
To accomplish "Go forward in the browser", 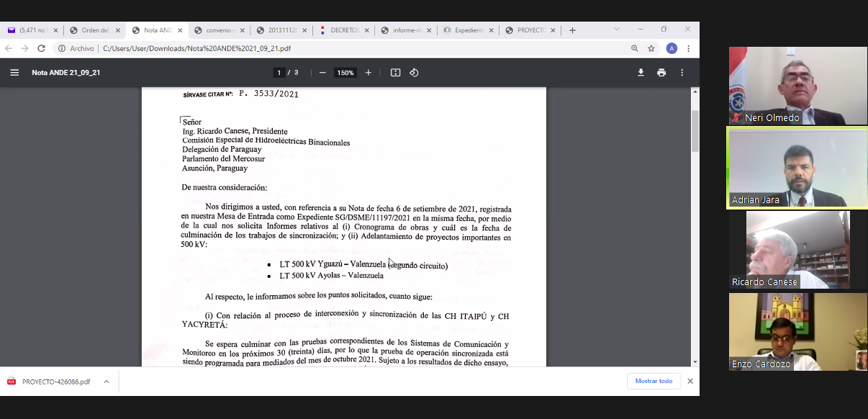I will pos(24,48).
